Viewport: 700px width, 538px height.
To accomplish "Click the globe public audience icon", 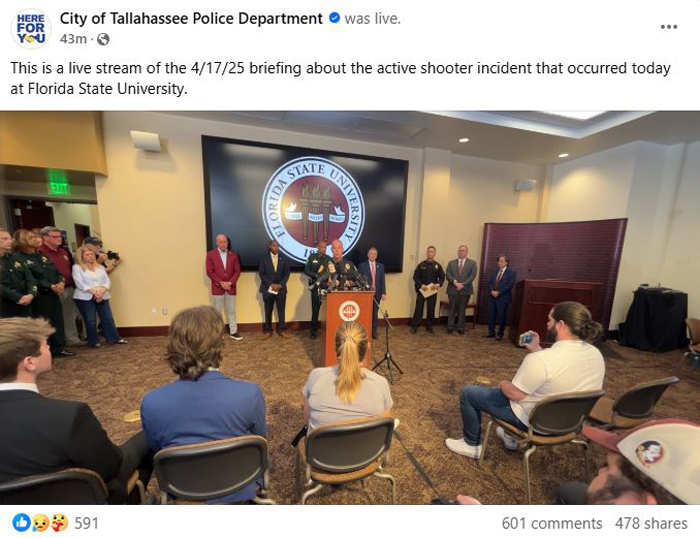I will (103, 39).
